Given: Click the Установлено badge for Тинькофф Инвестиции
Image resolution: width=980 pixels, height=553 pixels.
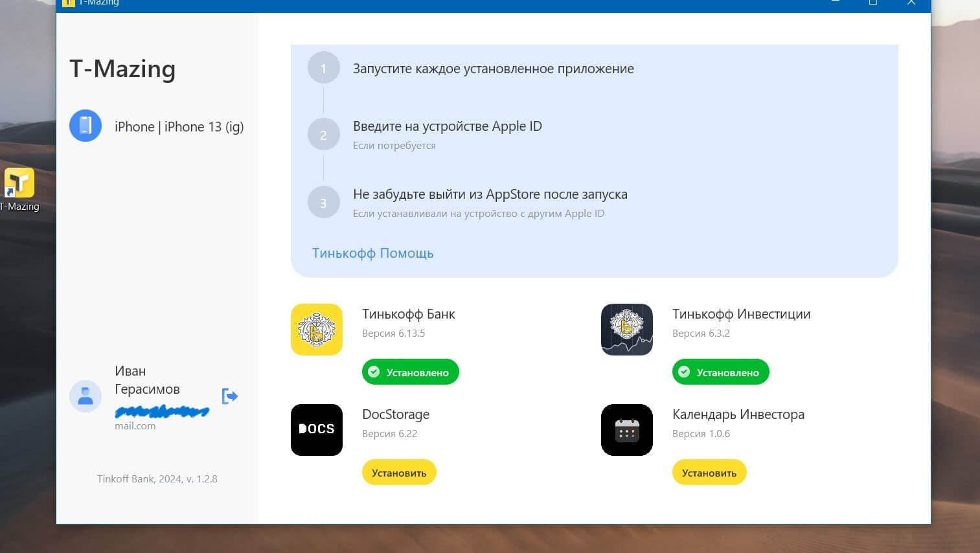Looking at the screenshot, I should (x=720, y=372).
